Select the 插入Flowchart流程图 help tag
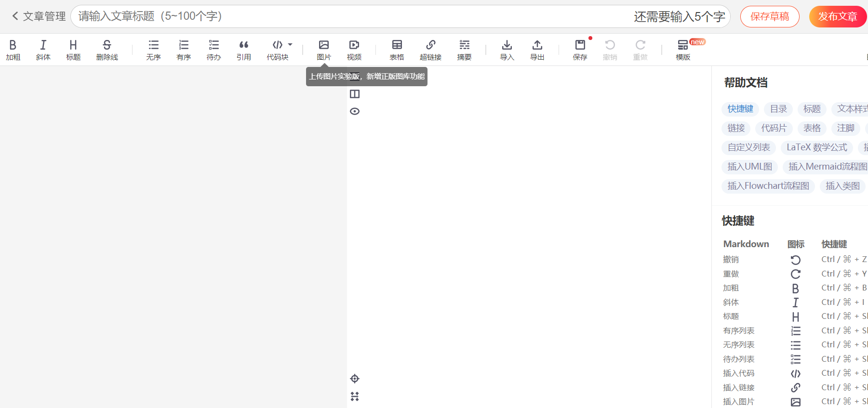The image size is (868, 408). tap(768, 186)
